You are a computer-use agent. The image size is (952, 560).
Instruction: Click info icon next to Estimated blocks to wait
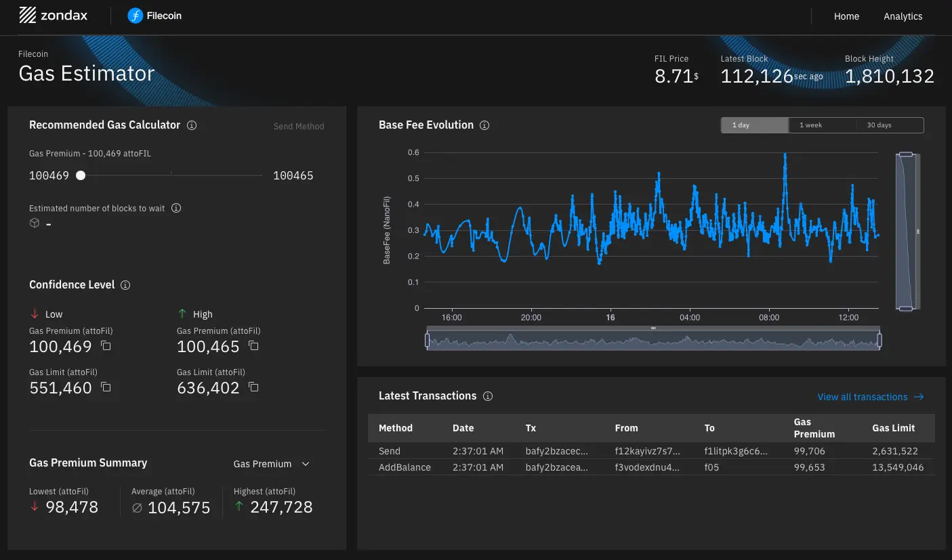pyautogui.click(x=176, y=209)
